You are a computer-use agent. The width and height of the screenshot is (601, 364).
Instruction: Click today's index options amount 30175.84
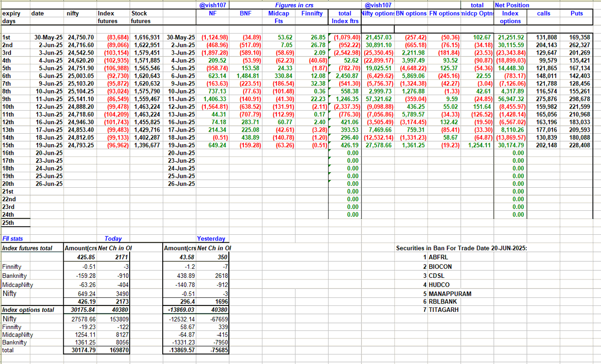tap(84, 310)
